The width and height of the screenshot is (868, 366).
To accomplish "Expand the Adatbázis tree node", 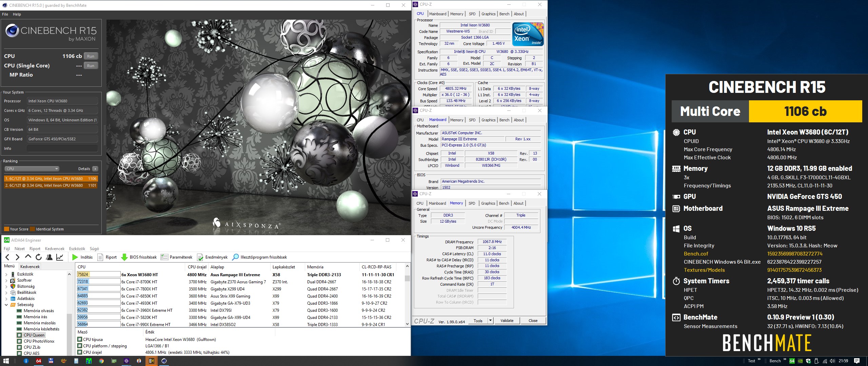I will 6,299.
